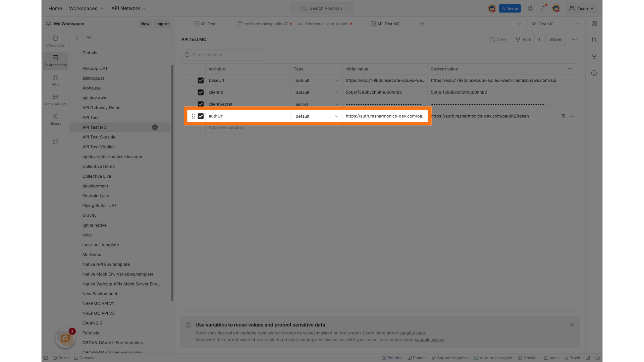Dismiss the variables info banner
Image resolution: width=644 pixels, height=362 pixels.
[x=572, y=325]
